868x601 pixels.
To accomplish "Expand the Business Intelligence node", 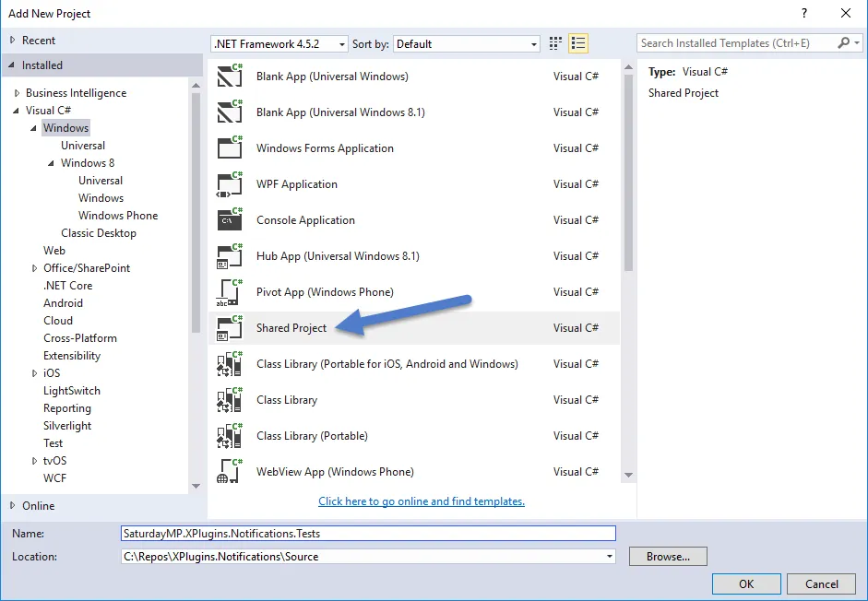I will (x=18, y=93).
